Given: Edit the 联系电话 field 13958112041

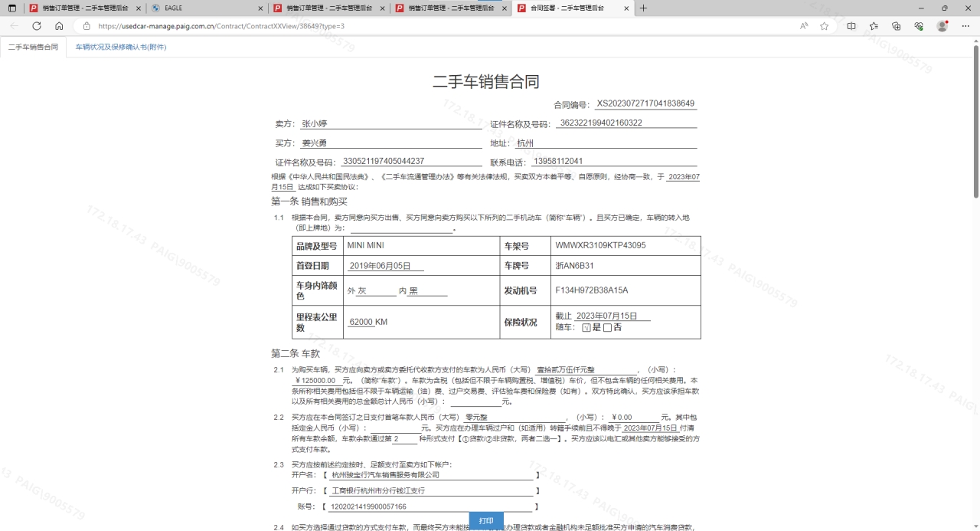Looking at the screenshot, I should point(614,162).
